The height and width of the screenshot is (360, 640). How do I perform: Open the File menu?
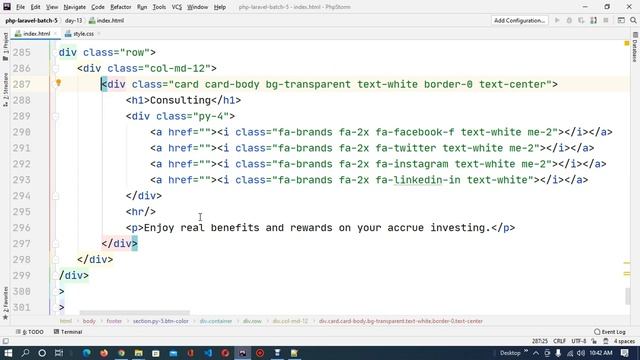[x=20, y=7]
